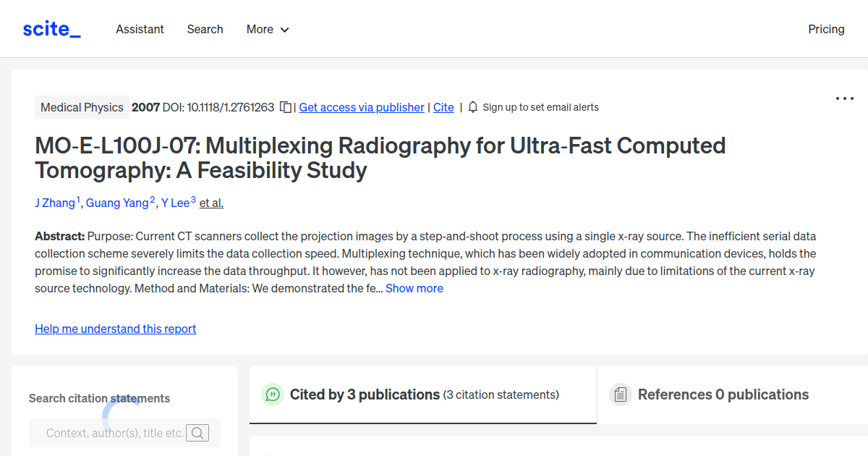Screen dimensions: 868x456
Task: Expand the abstract with Show more
Action: pyautogui.click(x=414, y=287)
